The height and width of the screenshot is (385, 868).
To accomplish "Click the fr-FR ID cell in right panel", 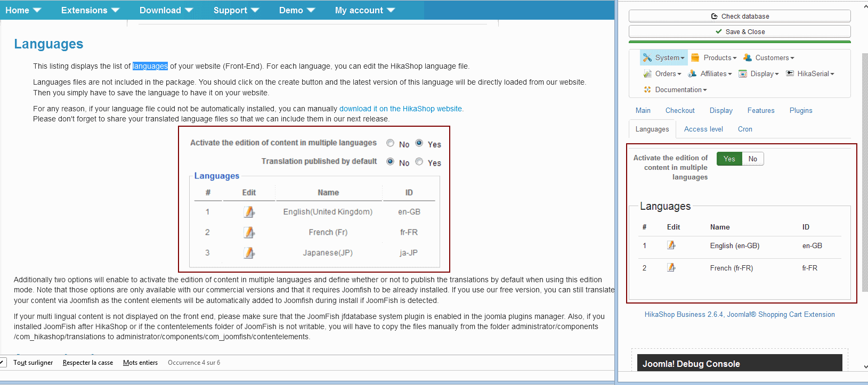I will click(x=809, y=268).
